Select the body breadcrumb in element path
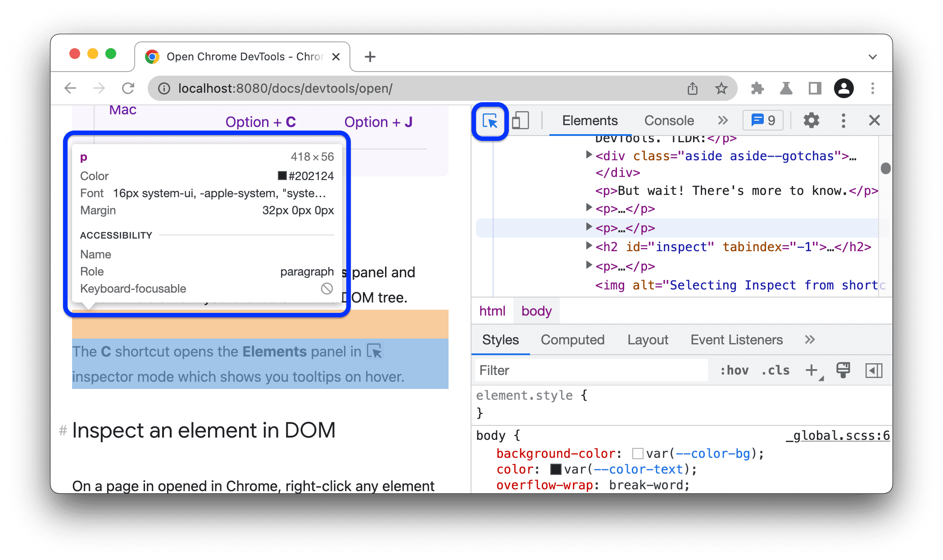943x560 pixels. pyautogui.click(x=537, y=310)
